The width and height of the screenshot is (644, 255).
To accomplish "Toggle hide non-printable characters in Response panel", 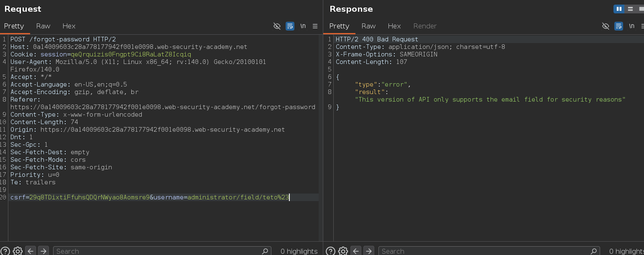I will (x=606, y=26).
